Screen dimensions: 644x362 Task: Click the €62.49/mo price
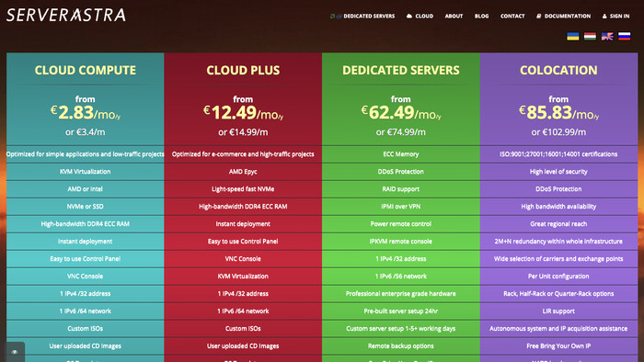click(x=401, y=113)
